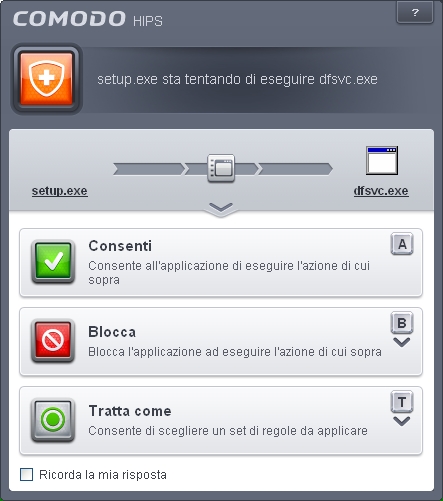The height and width of the screenshot is (501, 443).
Task: Click the red prohibited Blocca icon
Action: pos(53,340)
